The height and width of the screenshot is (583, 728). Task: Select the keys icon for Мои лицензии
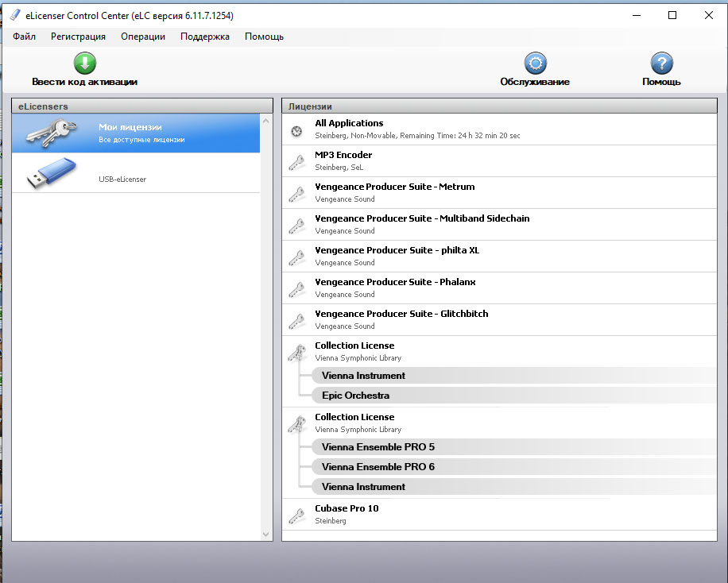(x=52, y=133)
